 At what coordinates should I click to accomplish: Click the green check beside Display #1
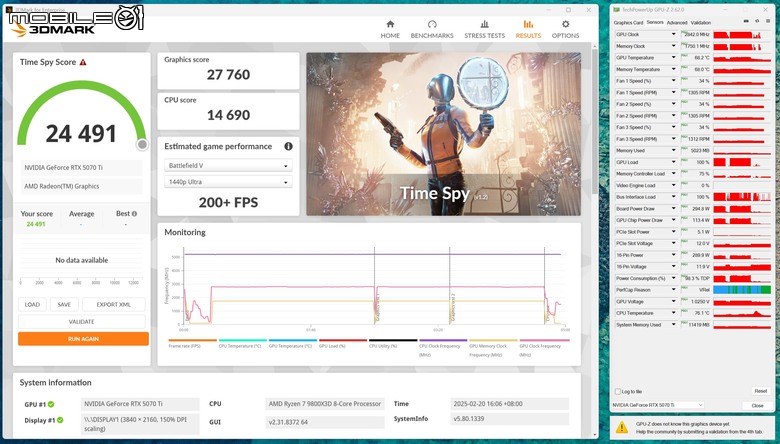coord(60,420)
